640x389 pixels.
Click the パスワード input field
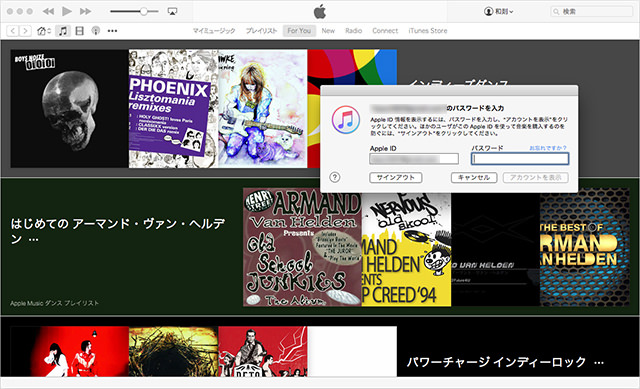point(520,159)
